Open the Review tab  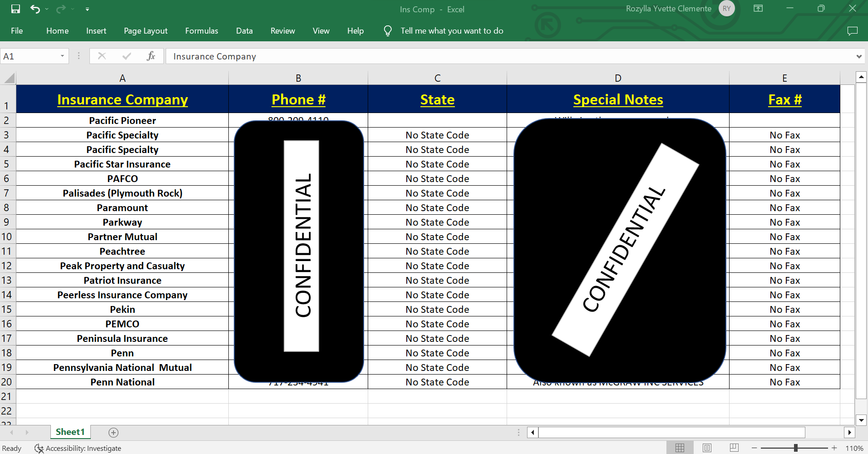(283, 31)
